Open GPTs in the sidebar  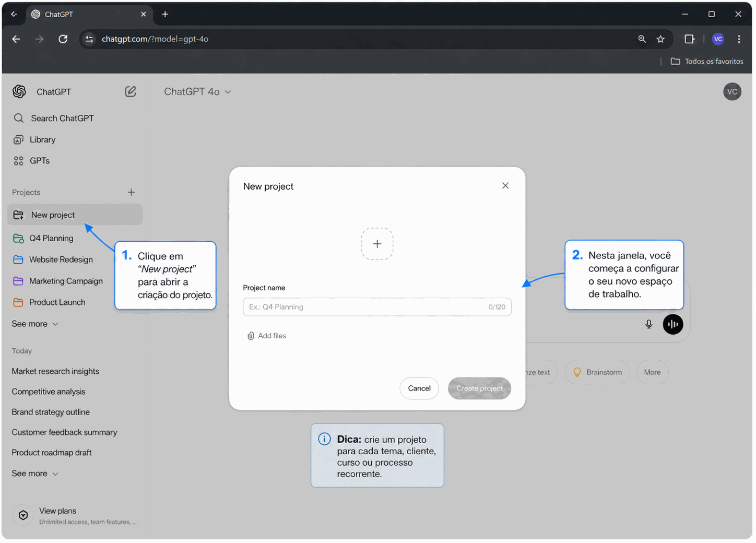[39, 161]
